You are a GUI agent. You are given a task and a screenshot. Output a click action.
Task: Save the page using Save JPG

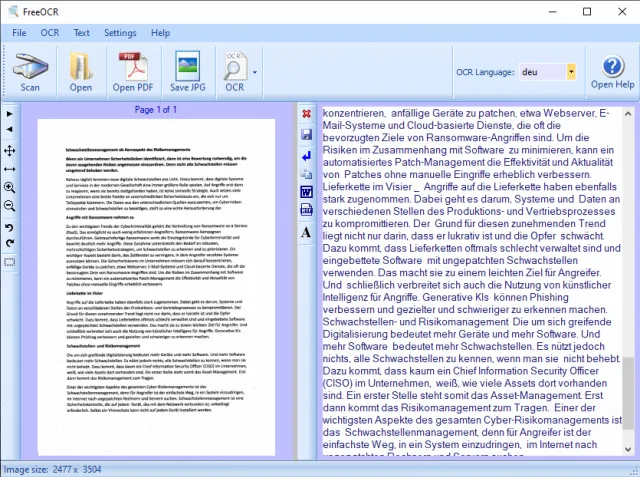pos(188,71)
